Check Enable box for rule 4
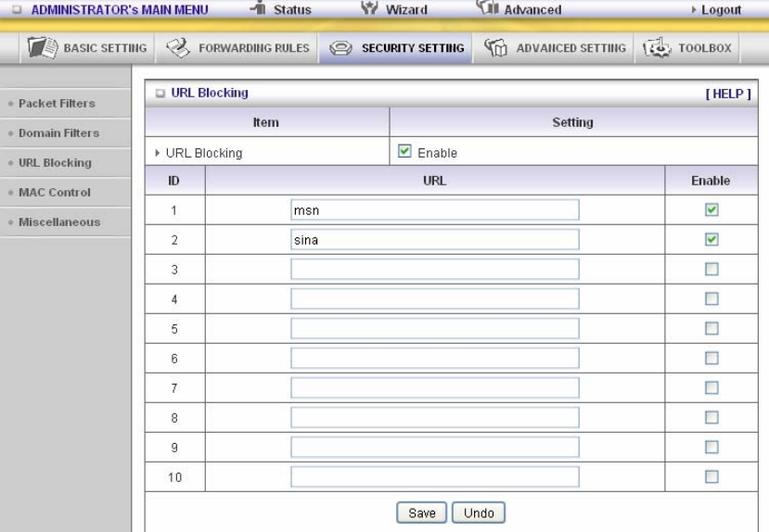This screenshot has width=769, height=532. pos(711,298)
